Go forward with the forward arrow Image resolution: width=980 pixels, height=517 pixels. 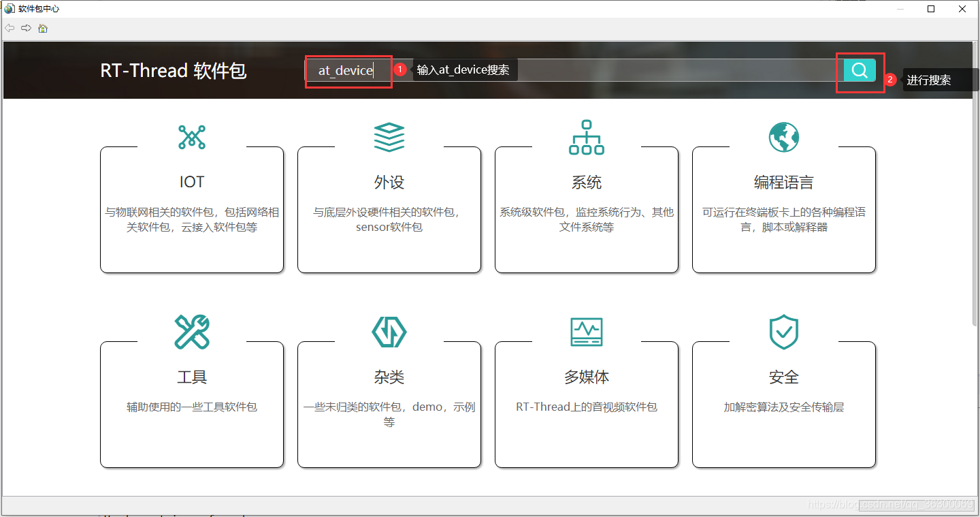pos(26,28)
